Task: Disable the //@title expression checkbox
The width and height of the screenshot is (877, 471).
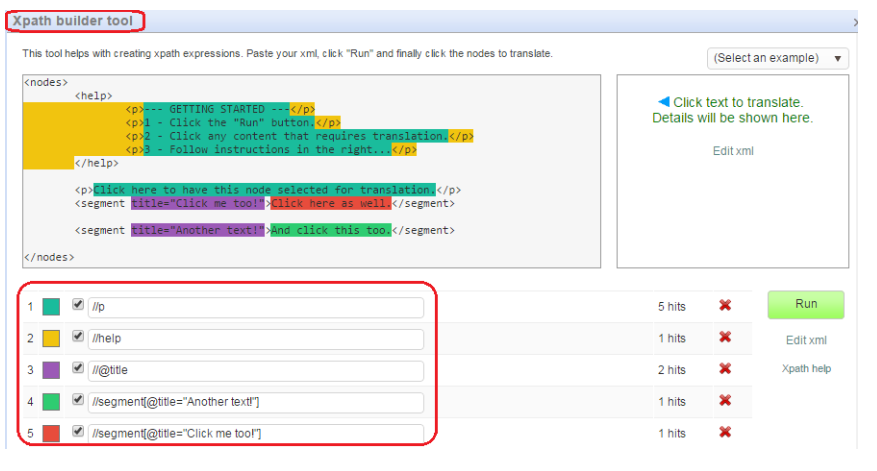Action: click(78, 369)
